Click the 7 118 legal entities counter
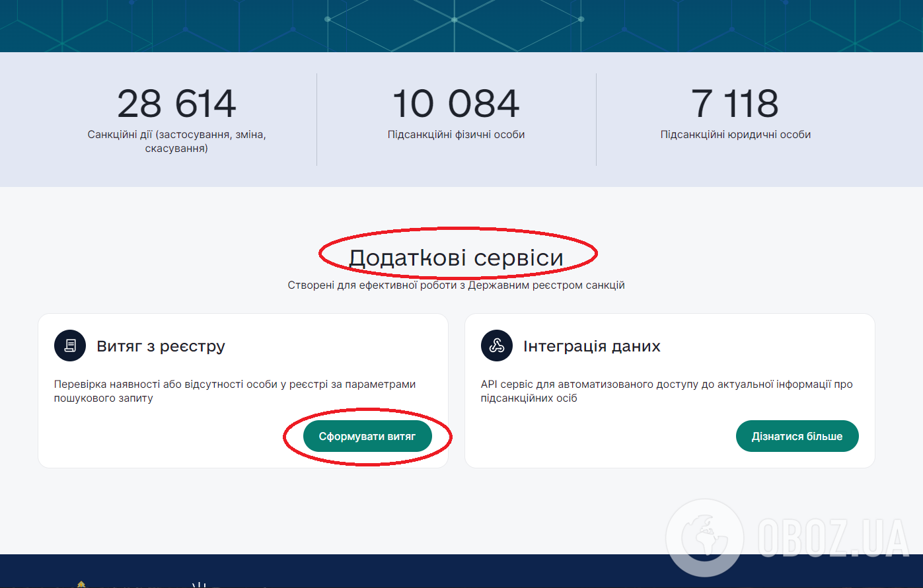Viewport: 923px width, 588px height. coord(735,104)
